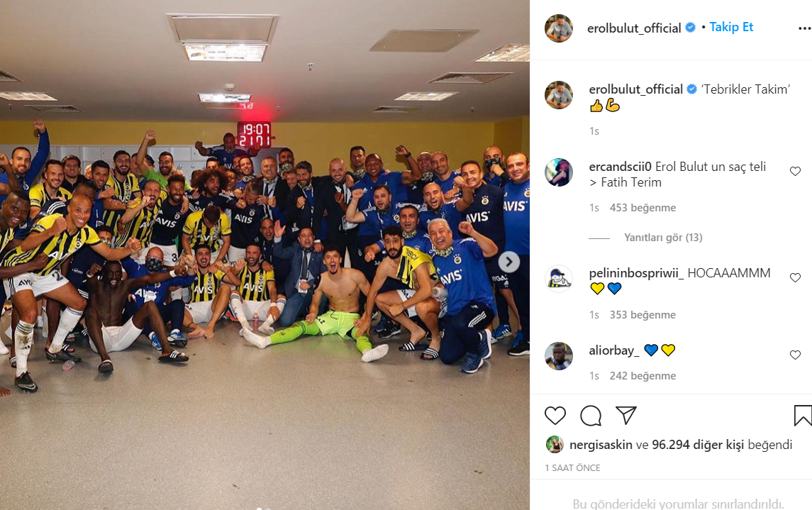Open ercandscii0 profile avatar
812x510 pixels.
559,172
